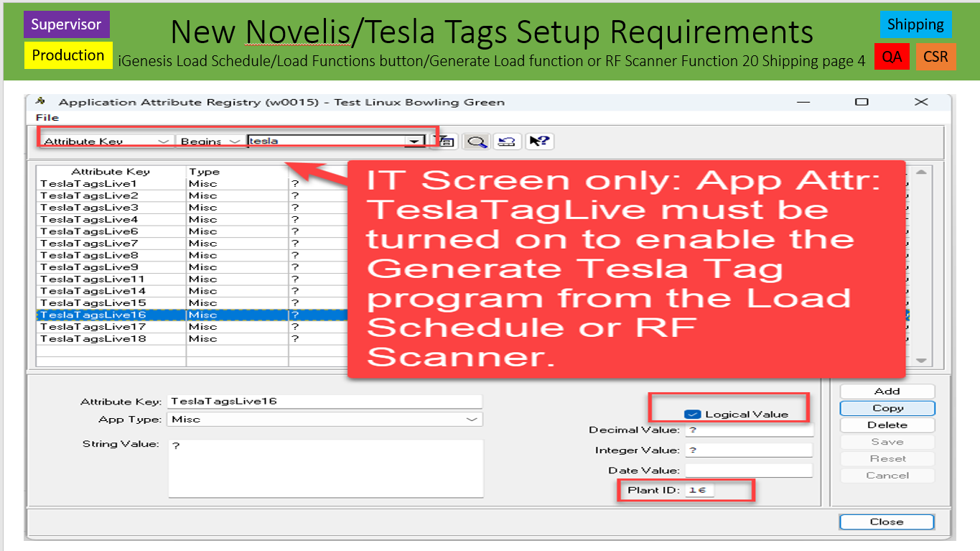Viewport: 980px width, 551px height.
Task: Click the Copy button
Action: click(887, 408)
